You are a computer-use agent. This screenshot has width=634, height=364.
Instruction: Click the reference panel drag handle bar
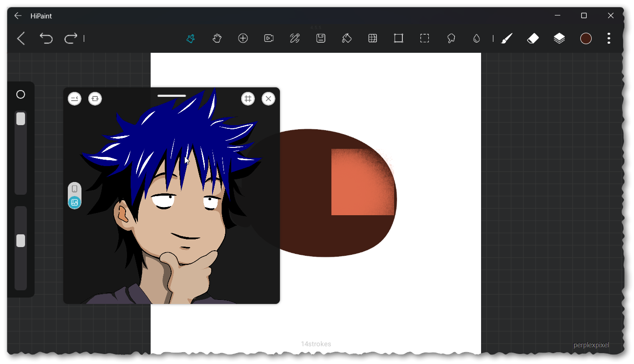click(x=172, y=96)
